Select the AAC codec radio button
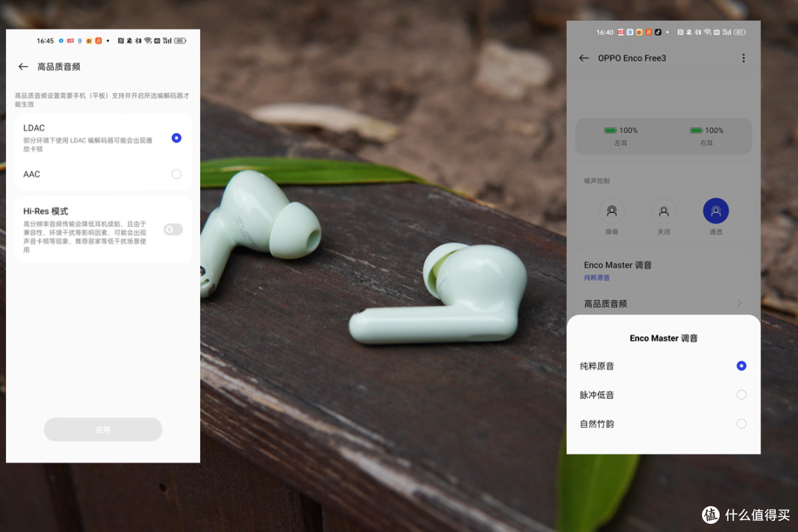 coord(176,174)
